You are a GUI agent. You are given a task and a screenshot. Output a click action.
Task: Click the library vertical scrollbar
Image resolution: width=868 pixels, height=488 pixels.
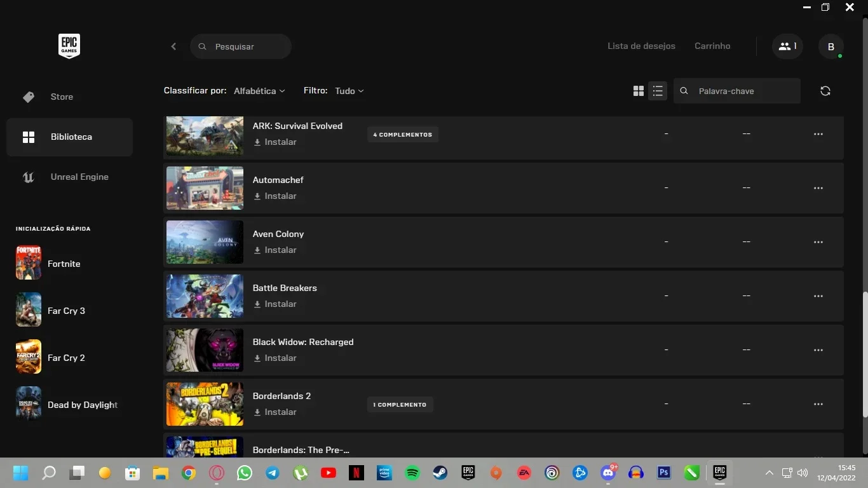click(x=864, y=355)
